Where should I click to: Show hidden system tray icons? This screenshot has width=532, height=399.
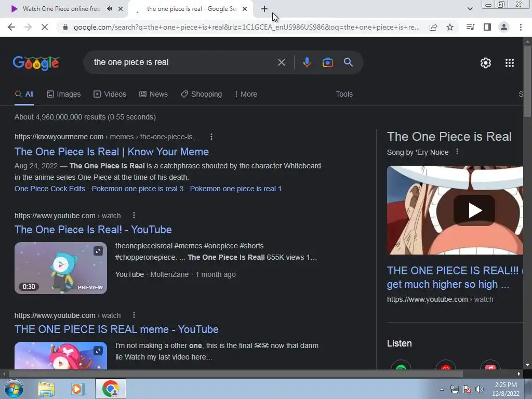(442, 389)
